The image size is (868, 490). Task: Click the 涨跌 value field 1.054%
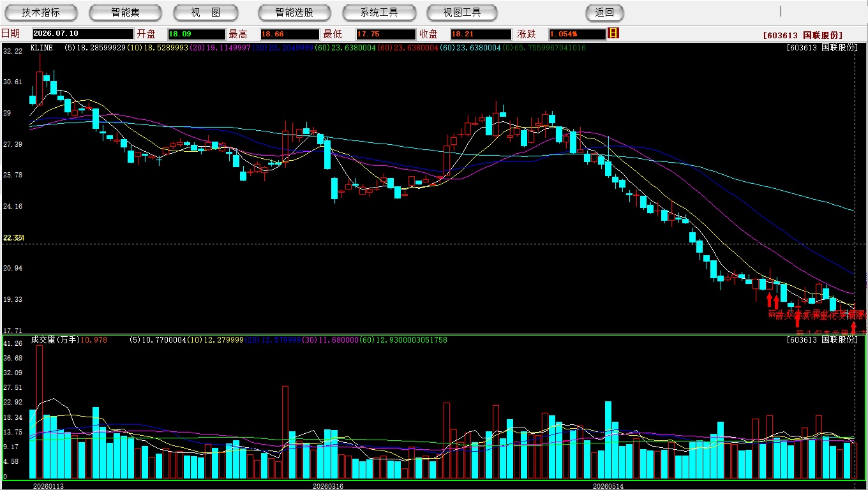(x=576, y=34)
